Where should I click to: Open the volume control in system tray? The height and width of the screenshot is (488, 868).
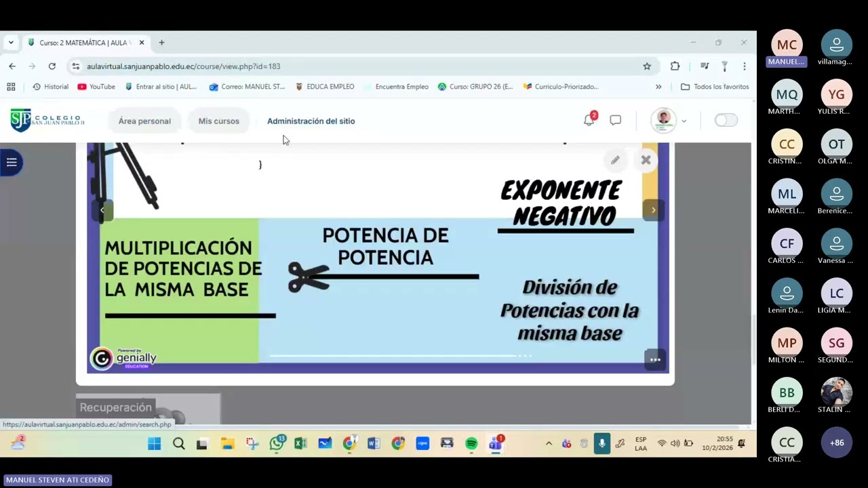675,444
